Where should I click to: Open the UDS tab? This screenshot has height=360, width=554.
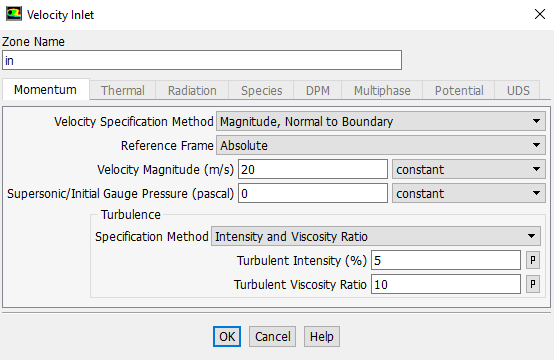(x=518, y=90)
